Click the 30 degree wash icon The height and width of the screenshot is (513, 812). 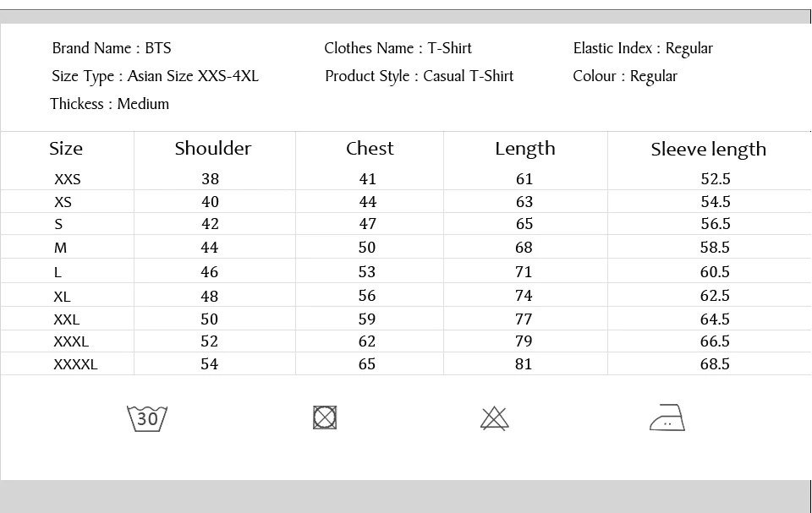pos(147,418)
